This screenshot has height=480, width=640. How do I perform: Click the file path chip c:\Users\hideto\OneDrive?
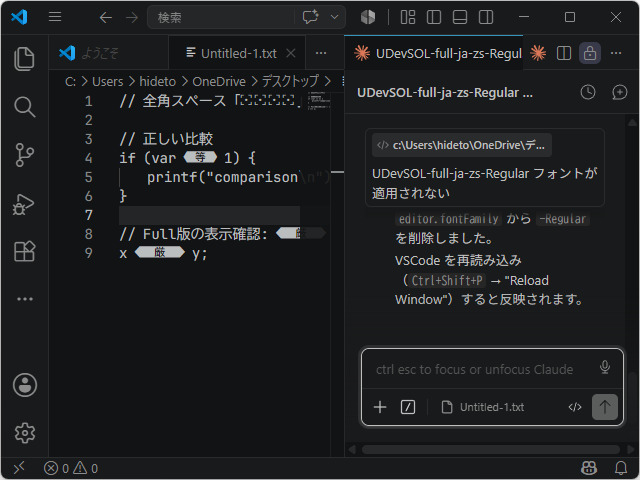point(462,145)
